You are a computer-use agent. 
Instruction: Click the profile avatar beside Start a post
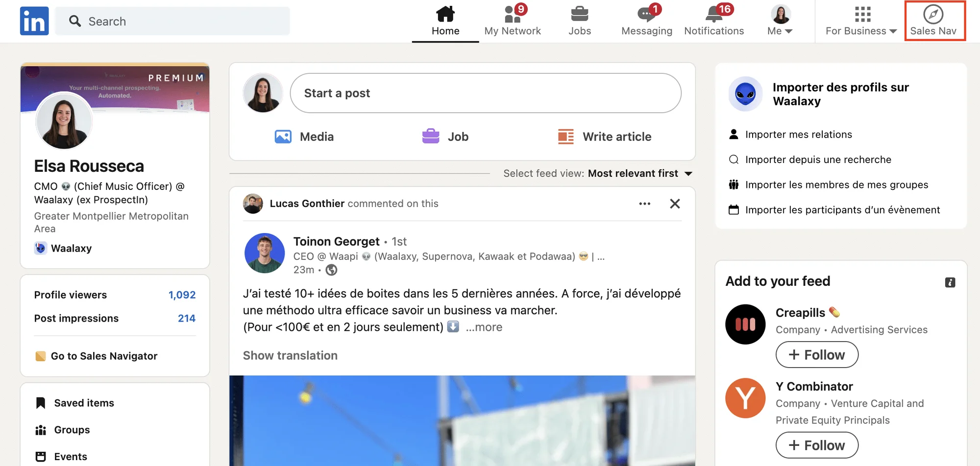pos(263,93)
